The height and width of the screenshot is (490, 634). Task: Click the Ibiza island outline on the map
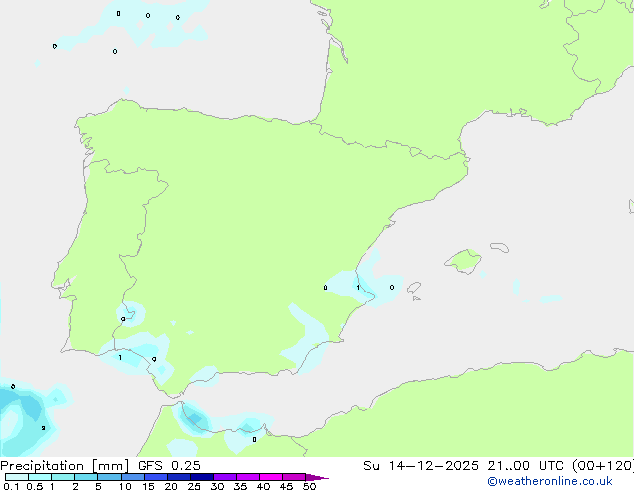(414, 288)
